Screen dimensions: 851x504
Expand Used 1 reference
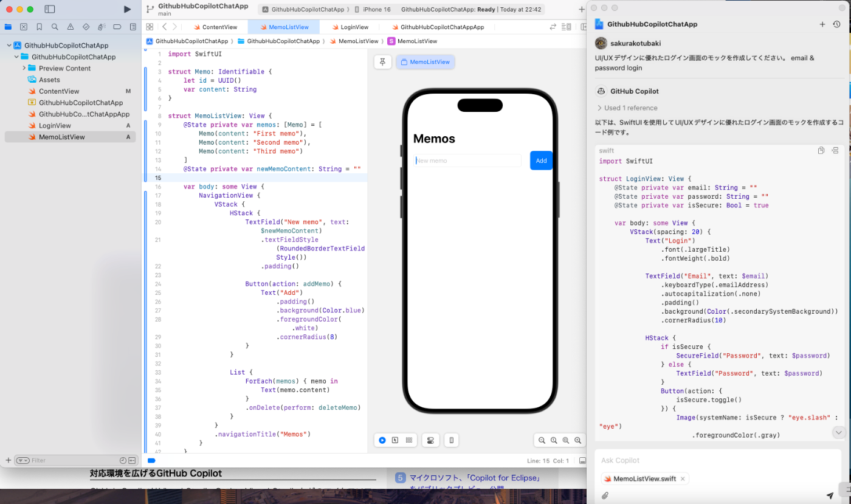click(627, 108)
